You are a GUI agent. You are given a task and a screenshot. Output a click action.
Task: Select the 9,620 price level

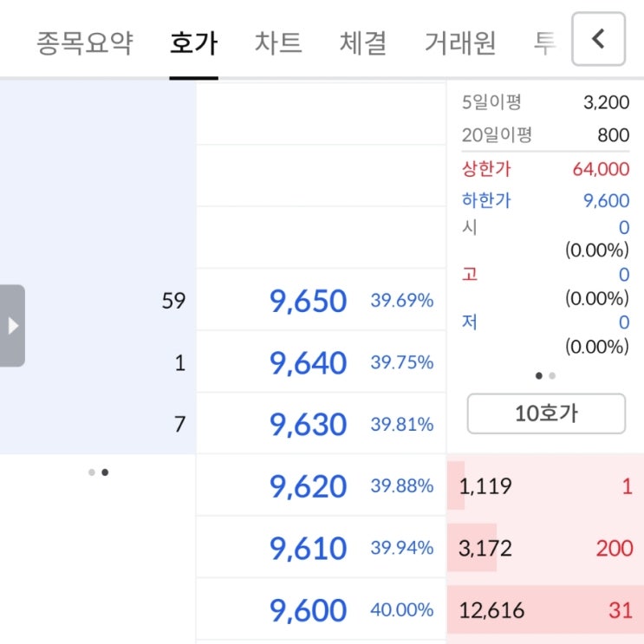[309, 487]
